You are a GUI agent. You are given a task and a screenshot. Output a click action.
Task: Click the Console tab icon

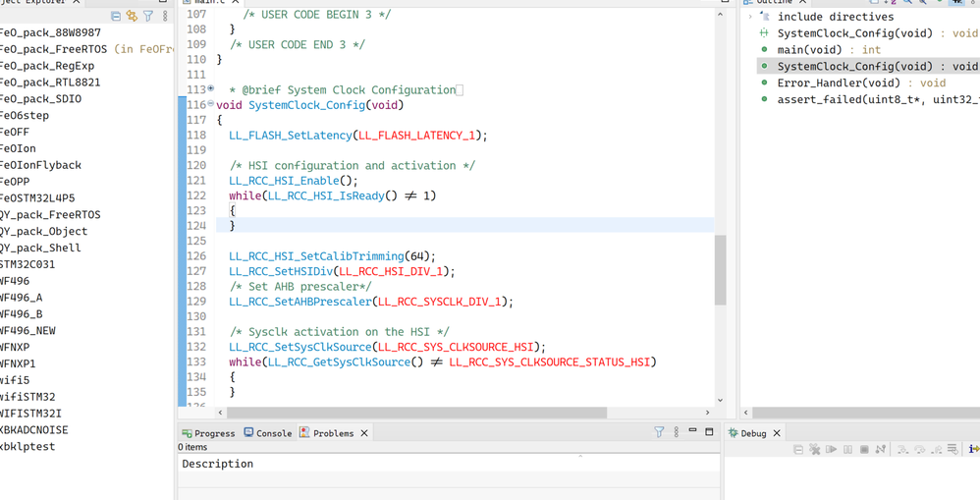click(248, 432)
